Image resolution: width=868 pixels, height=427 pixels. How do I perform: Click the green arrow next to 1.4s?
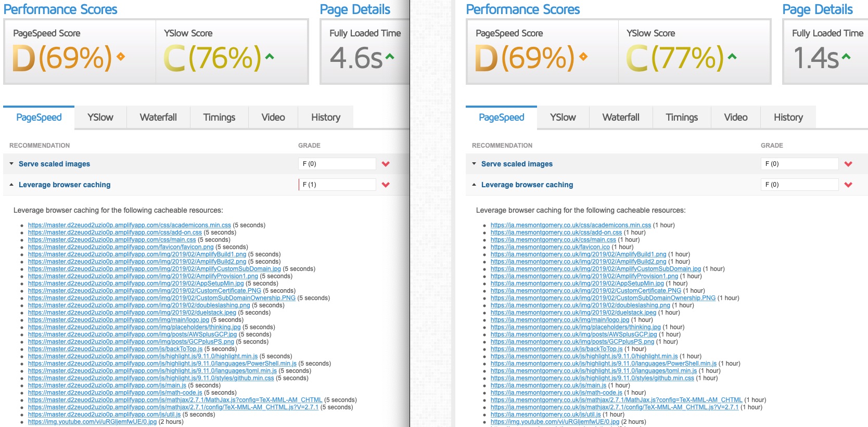coord(846,57)
